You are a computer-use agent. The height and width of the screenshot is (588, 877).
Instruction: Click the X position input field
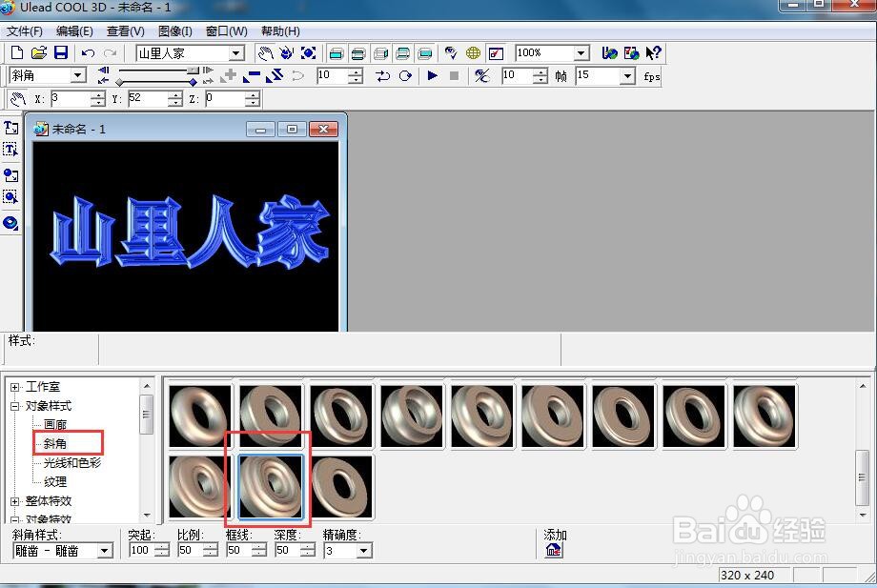coord(70,99)
